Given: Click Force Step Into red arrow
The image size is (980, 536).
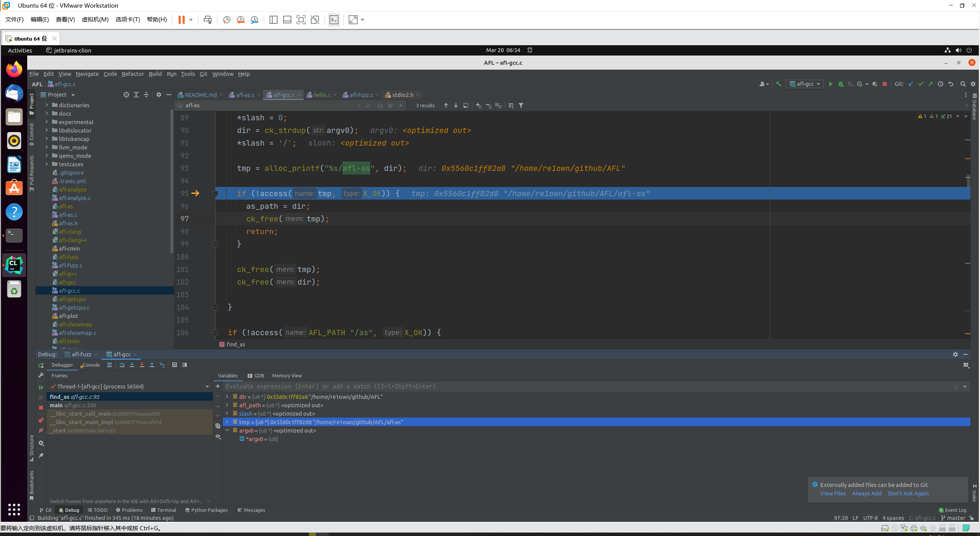Looking at the screenshot, I should tap(142, 365).
